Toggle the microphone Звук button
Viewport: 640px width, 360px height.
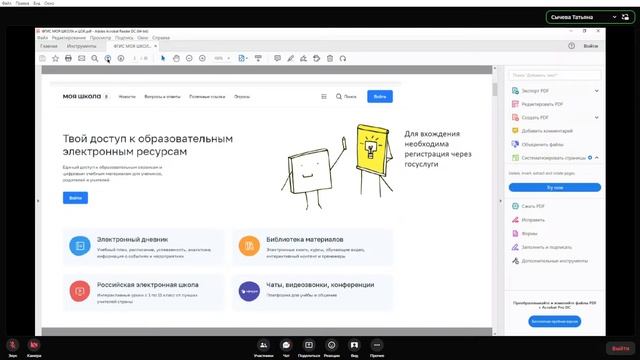click(13, 348)
